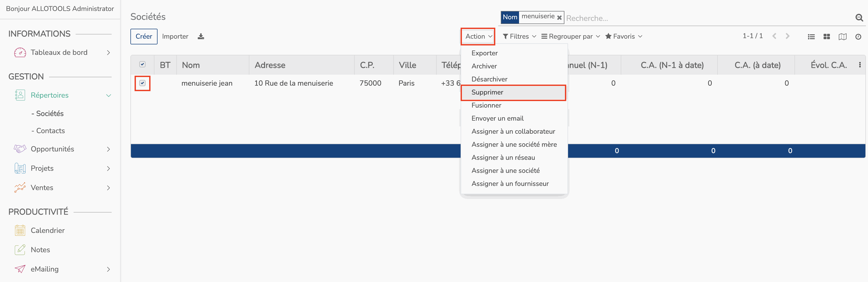Click the Opportunités icon
The width and height of the screenshot is (868, 282).
19,149
